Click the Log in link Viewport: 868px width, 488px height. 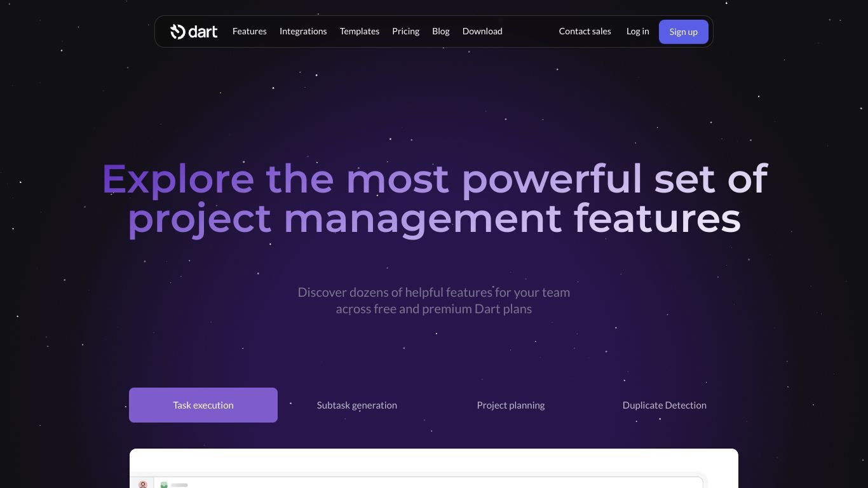[637, 31]
